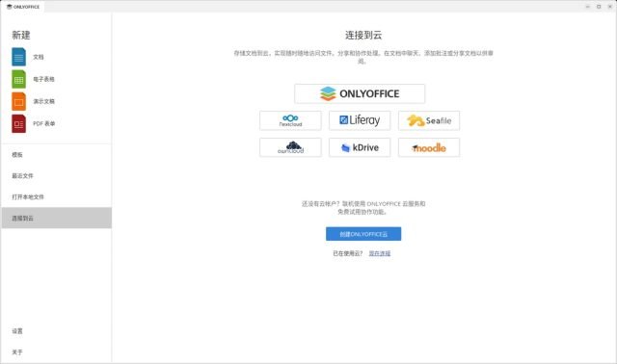Image resolution: width=617 pixels, height=364 pixels.
Task: Close the ONLYOFFICE window
Action: 610,7
